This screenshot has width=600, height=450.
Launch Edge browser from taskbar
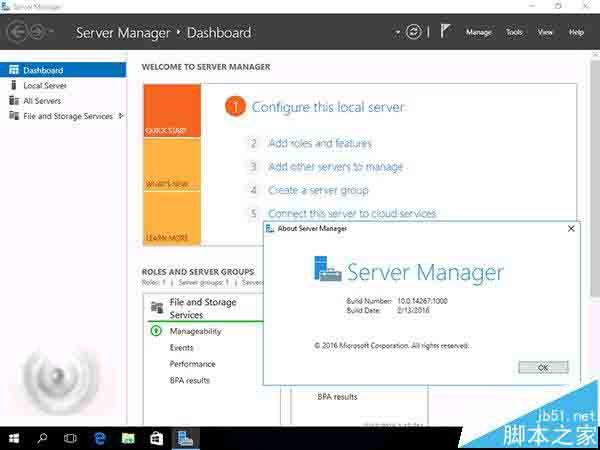pyautogui.click(x=99, y=438)
